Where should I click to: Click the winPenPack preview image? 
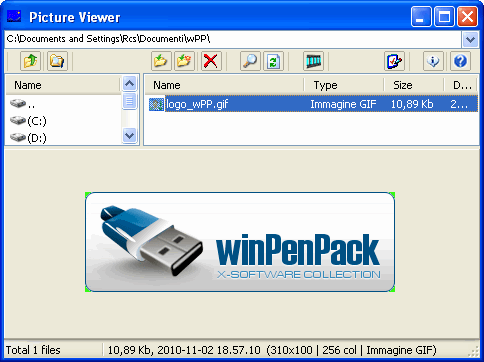pyautogui.click(x=240, y=242)
